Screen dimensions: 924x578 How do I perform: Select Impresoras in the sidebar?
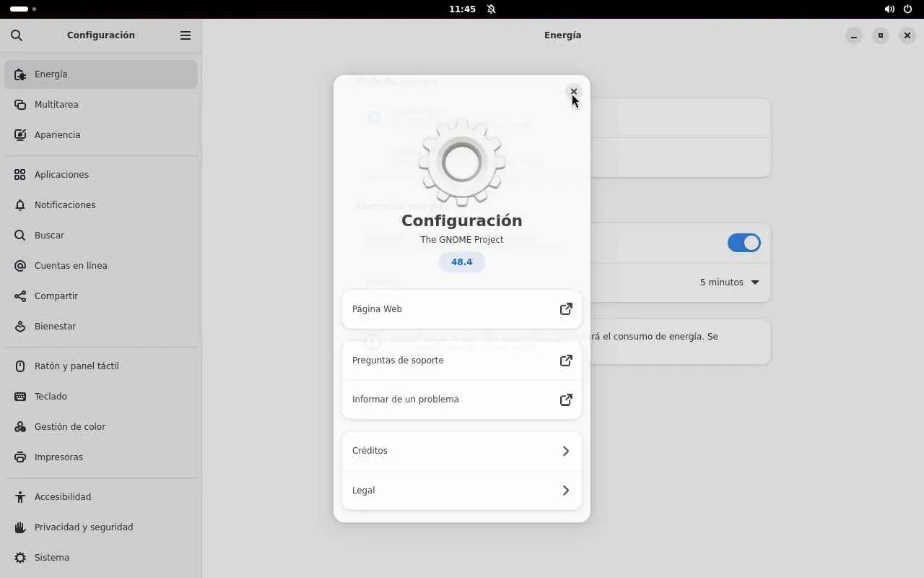[101, 457]
